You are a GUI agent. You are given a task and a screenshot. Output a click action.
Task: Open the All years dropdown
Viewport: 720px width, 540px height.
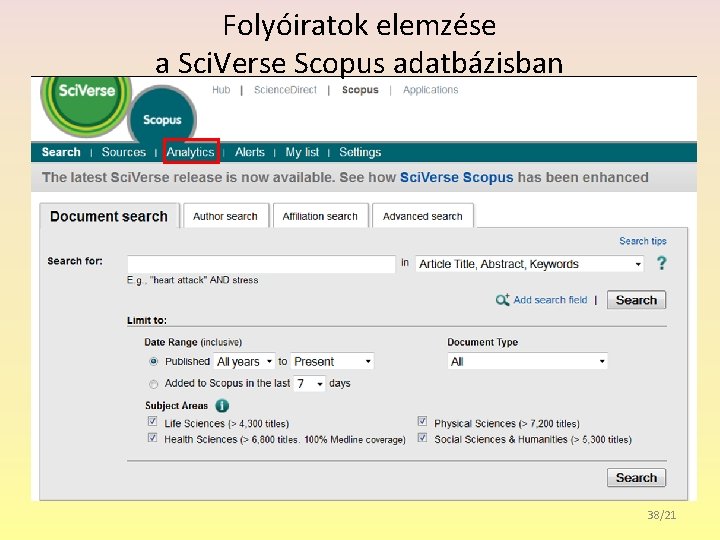point(244,361)
